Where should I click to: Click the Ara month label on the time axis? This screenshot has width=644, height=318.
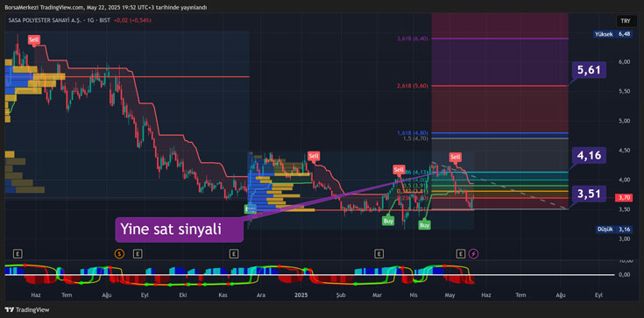click(260, 295)
